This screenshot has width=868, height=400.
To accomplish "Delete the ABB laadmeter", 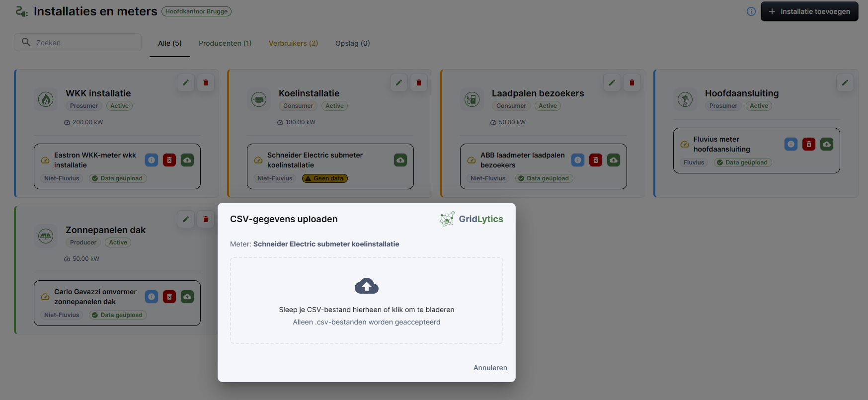I will click(x=596, y=160).
